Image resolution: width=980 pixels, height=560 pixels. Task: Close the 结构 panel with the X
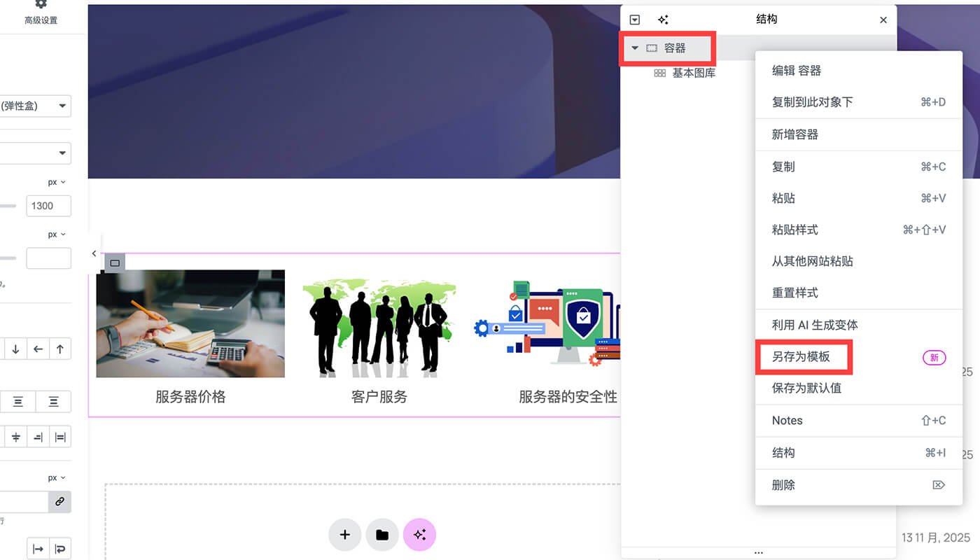pos(883,20)
